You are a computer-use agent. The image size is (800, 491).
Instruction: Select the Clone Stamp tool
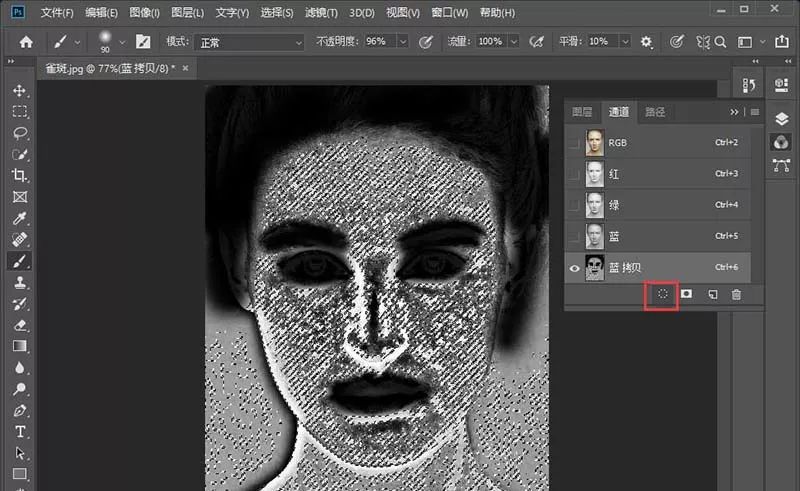19,283
